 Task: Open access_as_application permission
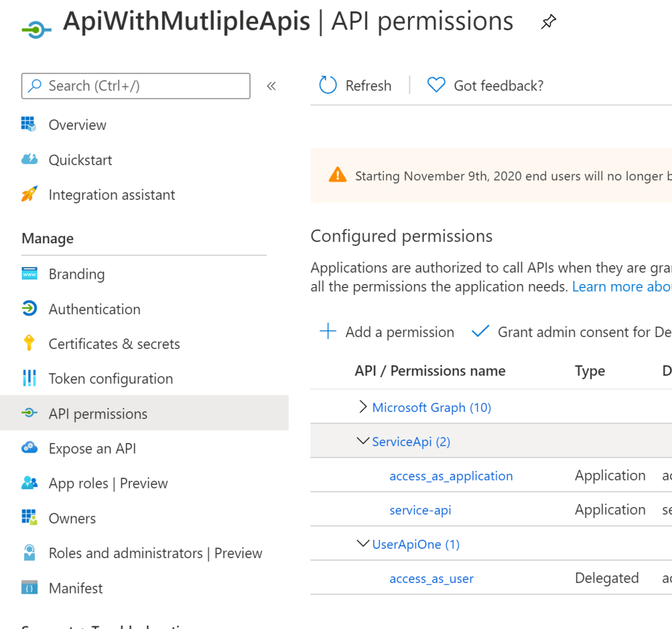pyautogui.click(x=451, y=476)
